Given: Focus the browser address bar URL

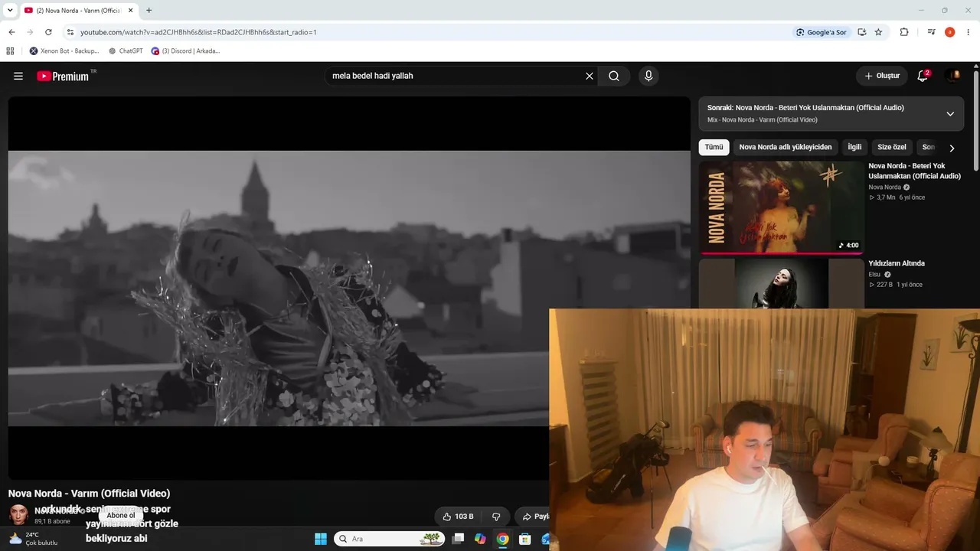Looking at the screenshot, I should 198,32.
